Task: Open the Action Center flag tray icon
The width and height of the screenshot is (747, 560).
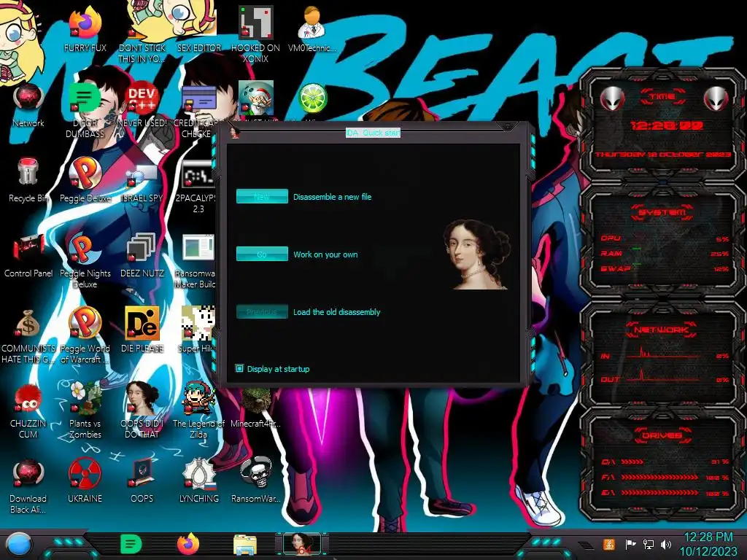Action: pyautogui.click(x=630, y=544)
